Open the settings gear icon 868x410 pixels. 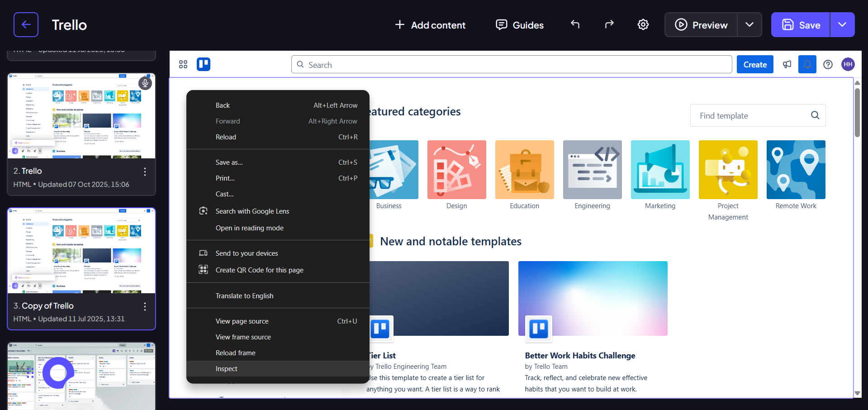[643, 24]
